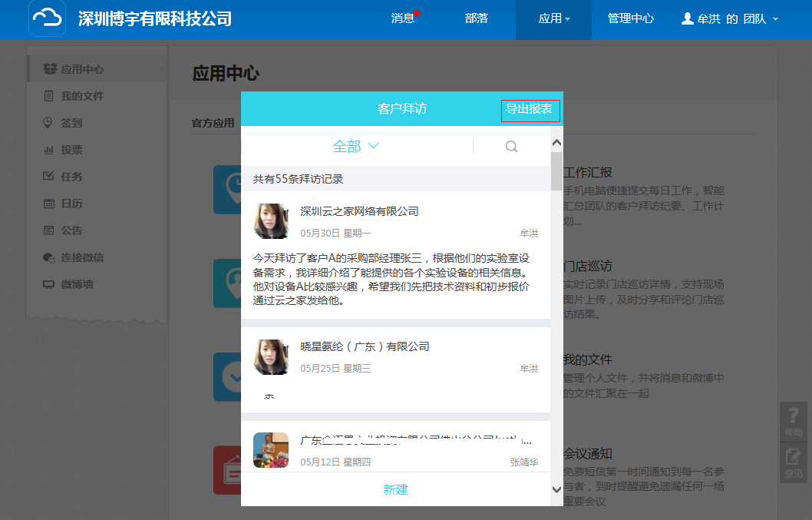Open the 牟洪 的 团队 account dropdown

[730, 18]
